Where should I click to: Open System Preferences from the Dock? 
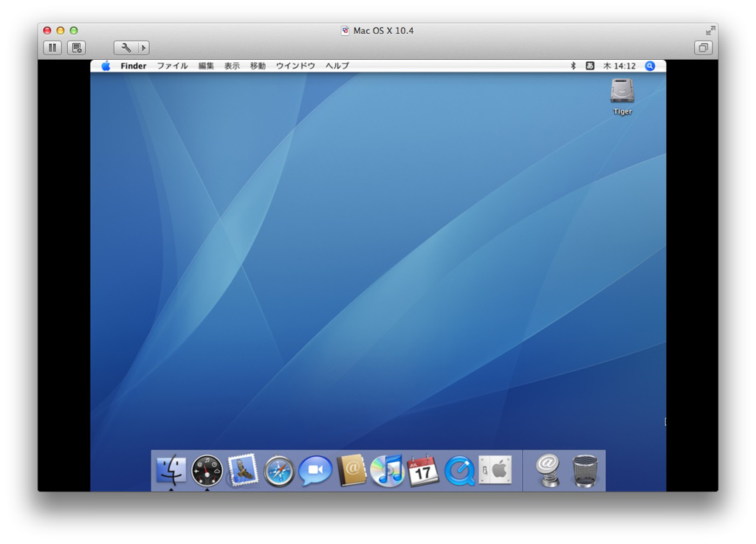495,469
